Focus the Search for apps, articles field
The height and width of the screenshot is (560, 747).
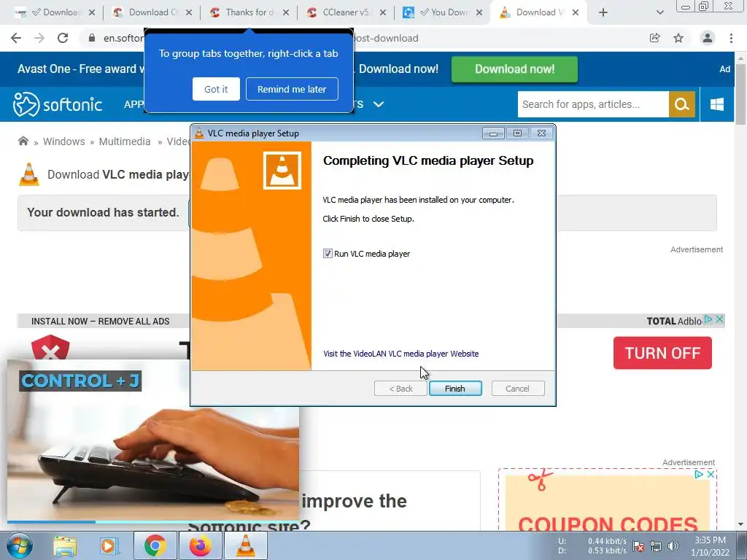pos(592,104)
